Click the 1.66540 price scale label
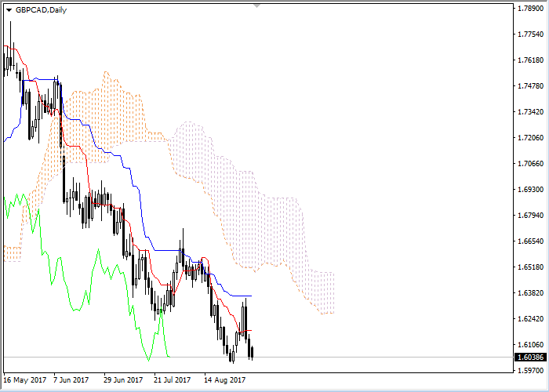549x392 pixels. pos(531,241)
